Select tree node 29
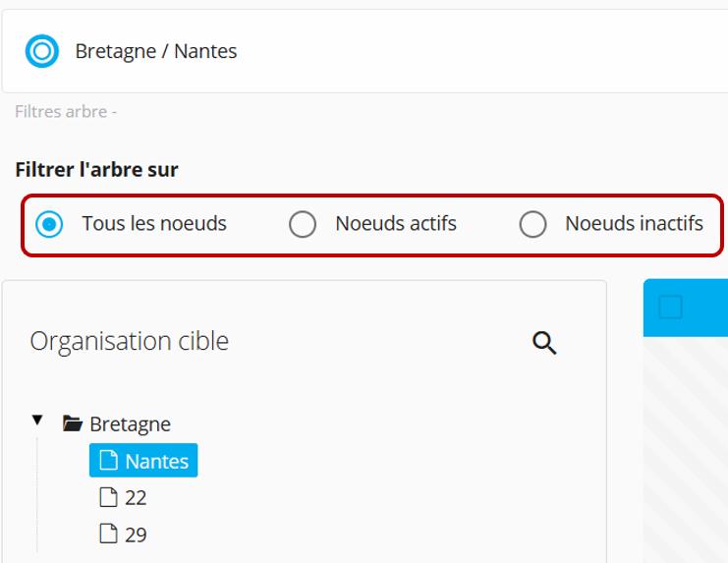The image size is (728, 563). pos(124,535)
